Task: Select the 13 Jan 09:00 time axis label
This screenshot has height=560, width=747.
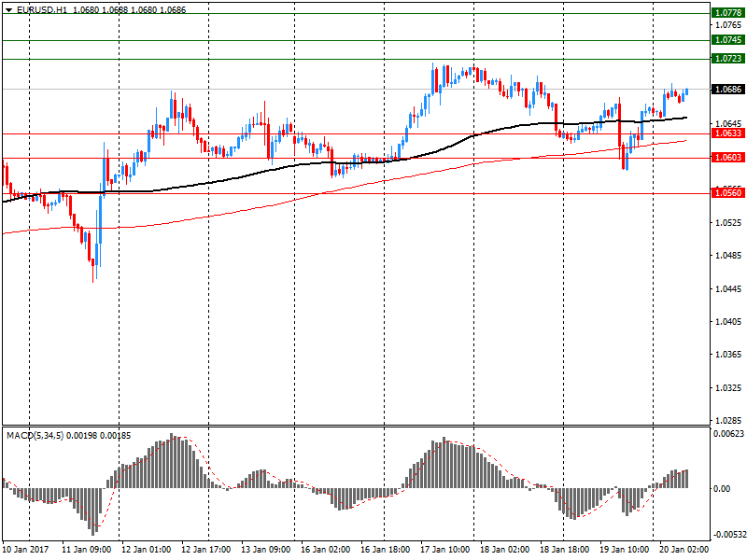Action: (266, 550)
